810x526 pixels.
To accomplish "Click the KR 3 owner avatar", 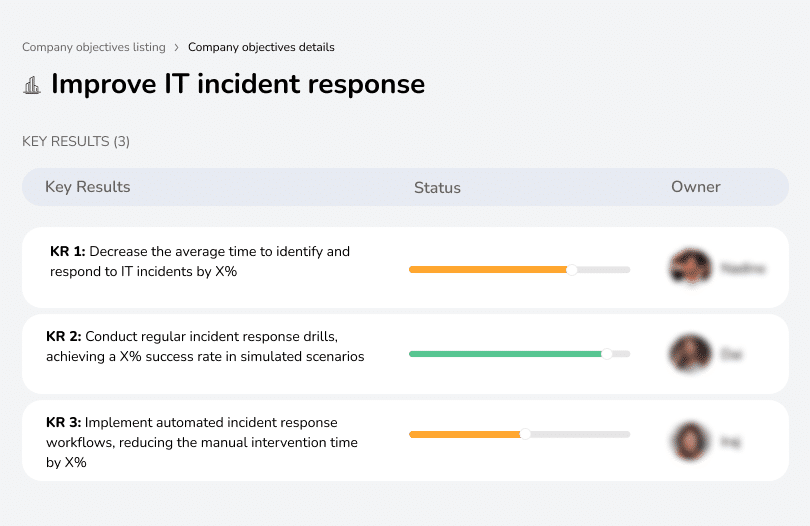I will click(690, 441).
